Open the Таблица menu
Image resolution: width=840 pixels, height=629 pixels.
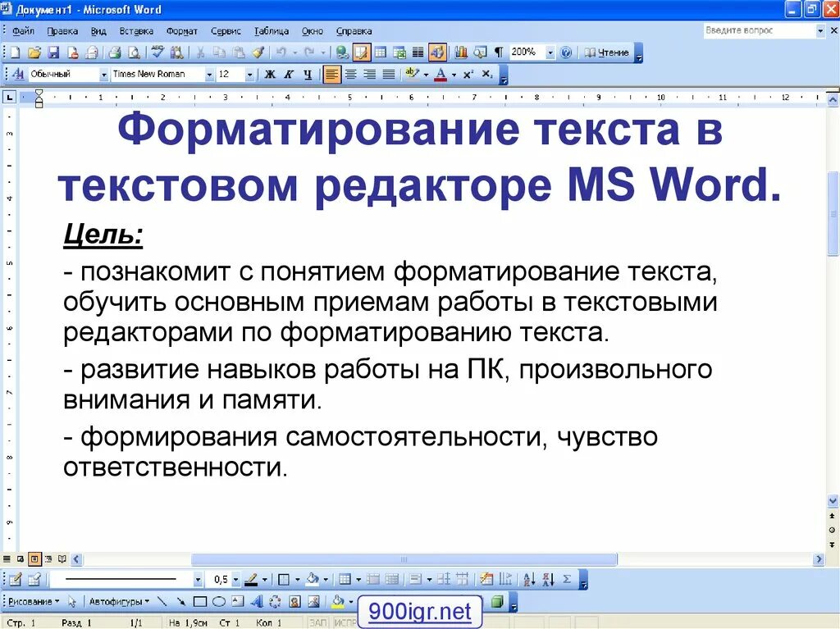[x=271, y=31]
